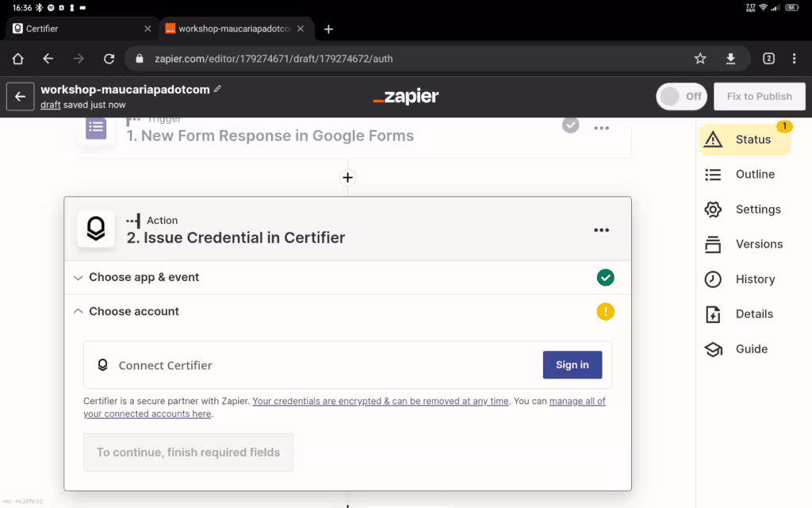This screenshot has width=812, height=508.
Task: Click the Zapier logo in the header
Action: pyautogui.click(x=406, y=96)
